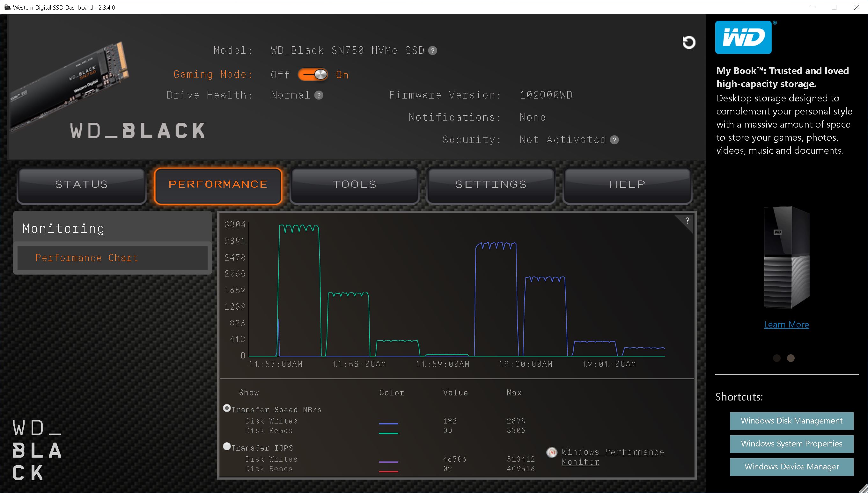Click firmware version value 102000WD
This screenshot has width=868, height=493.
(546, 95)
